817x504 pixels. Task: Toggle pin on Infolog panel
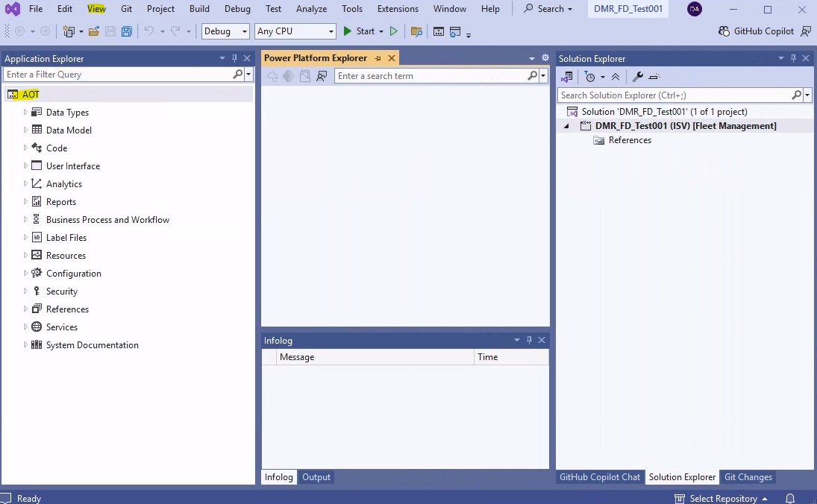[x=530, y=340]
